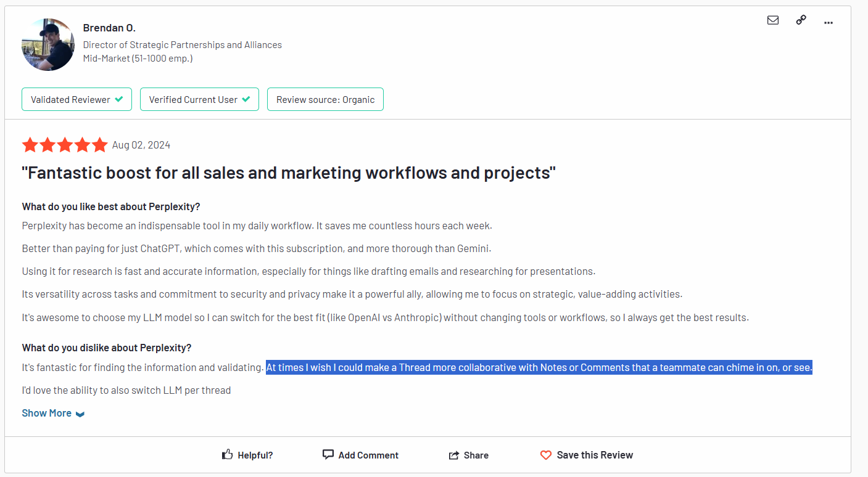Click line 'I'd love the ability to also switch LLM per thread'
The width and height of the screenshot is (868, 477).
point(126,390)
